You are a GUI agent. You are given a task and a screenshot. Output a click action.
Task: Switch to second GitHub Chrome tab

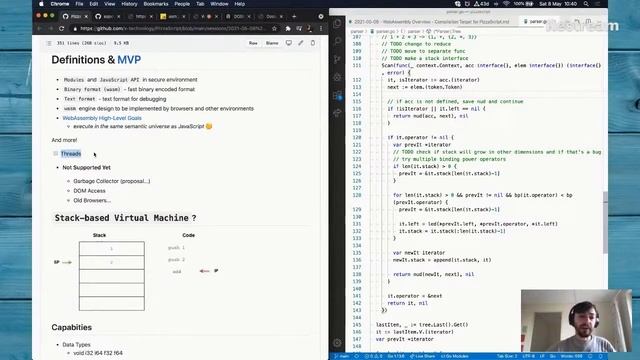point(107,16)
